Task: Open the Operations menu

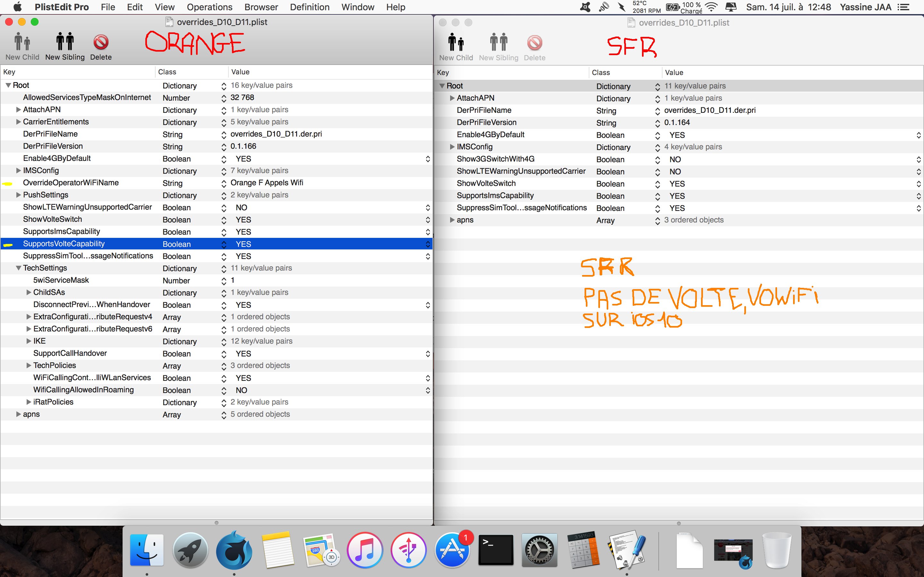Action: click(x=209, y=7)
